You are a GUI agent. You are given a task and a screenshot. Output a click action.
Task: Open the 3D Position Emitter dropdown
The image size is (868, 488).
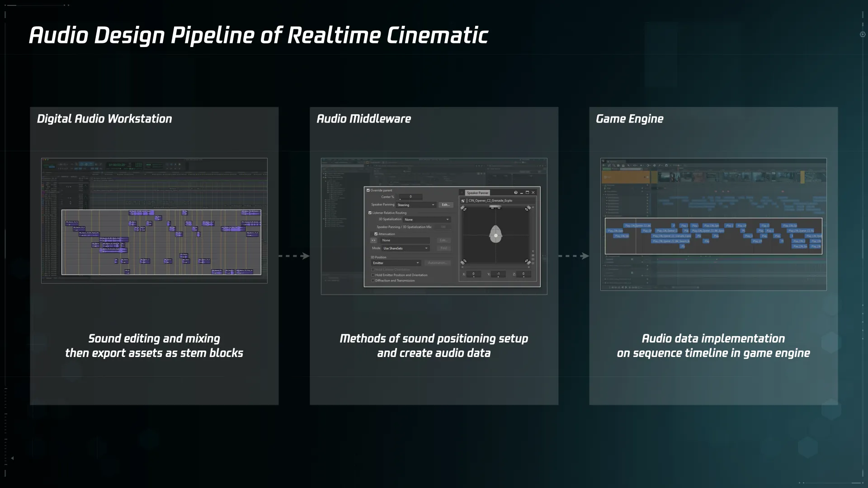[396, 263]
